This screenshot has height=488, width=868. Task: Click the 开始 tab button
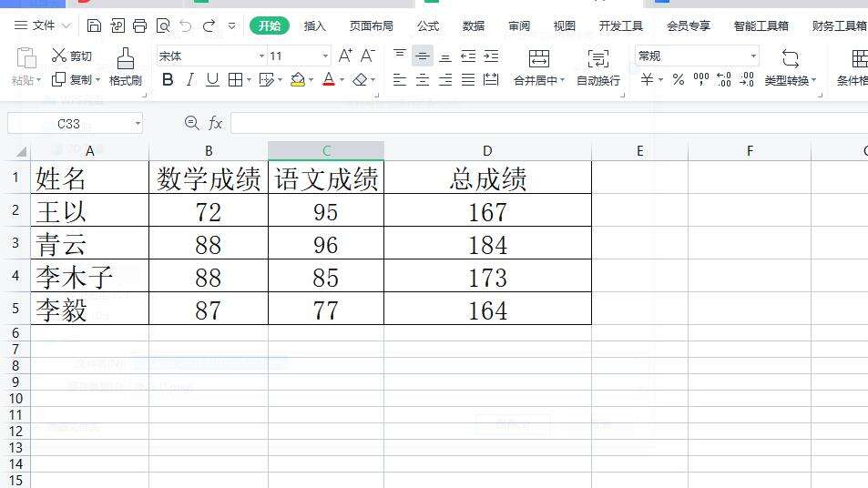[270, 25]
